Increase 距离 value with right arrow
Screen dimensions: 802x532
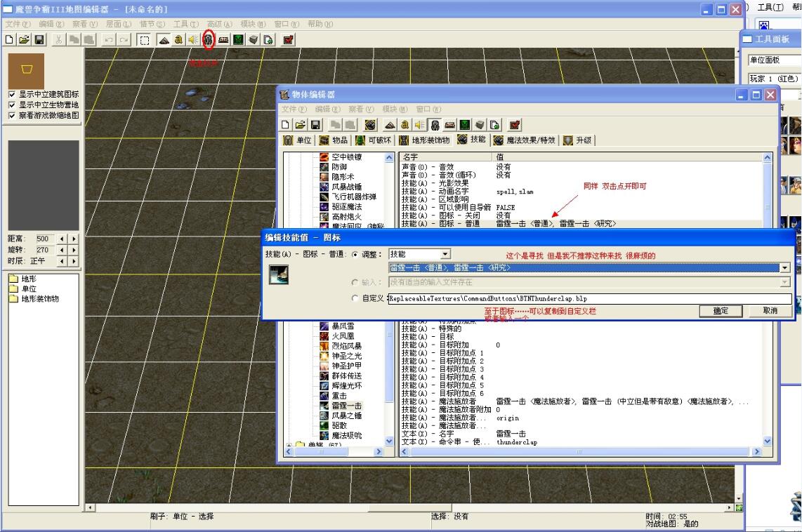74,239
